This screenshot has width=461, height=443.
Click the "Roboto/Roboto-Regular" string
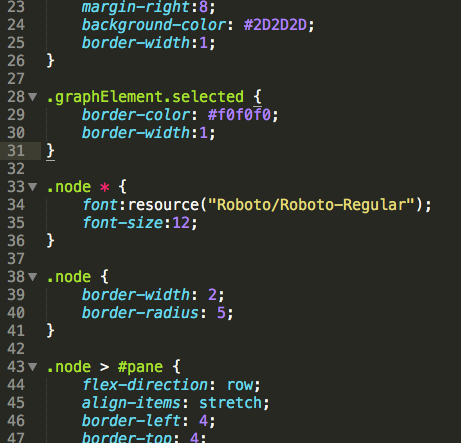pyautogui.click(x=311, y=205)
